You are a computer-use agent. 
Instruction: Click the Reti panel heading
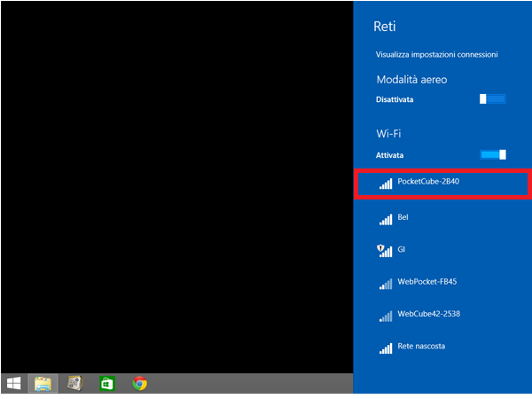click(x=385, y=27)
